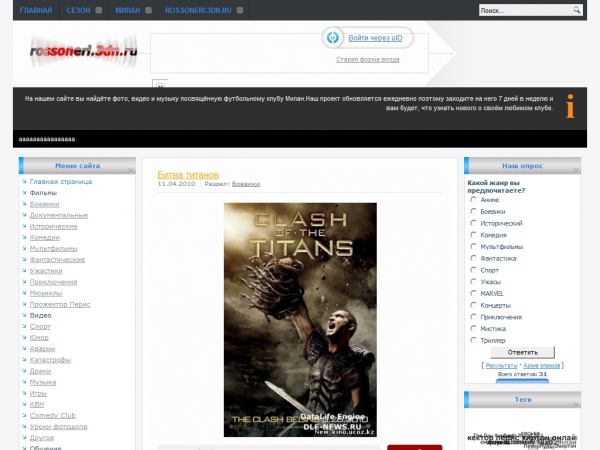Image resolution: width=600 pixels, height=450 pixels.
Task: Select the Мультфильмы poll radio button
Action: (x=473, y=246)
